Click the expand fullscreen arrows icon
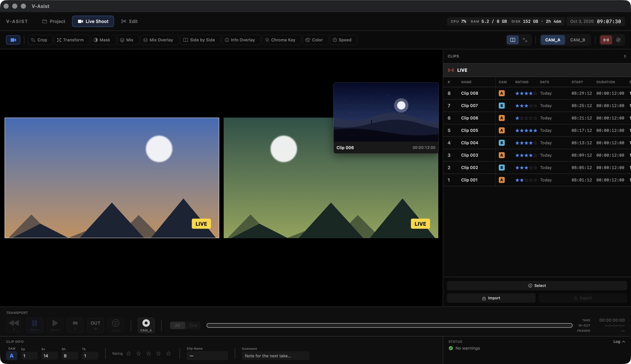631x364 pixels. pos(525,40)
